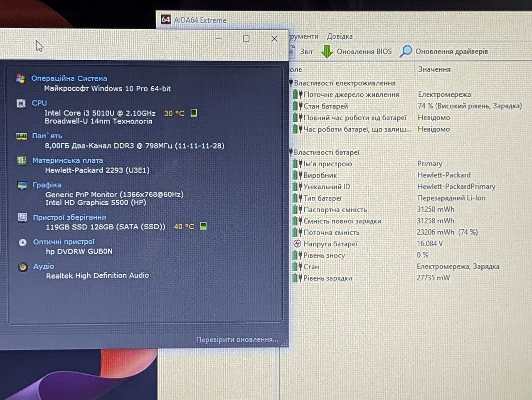The image size is (532, 400).
Task: Click the Operating System Windows flag icon
Action: (x=20, y=79)
